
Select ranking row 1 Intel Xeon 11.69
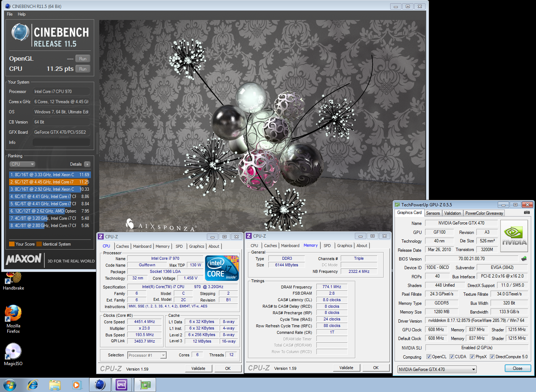click(x=50, y=175)
